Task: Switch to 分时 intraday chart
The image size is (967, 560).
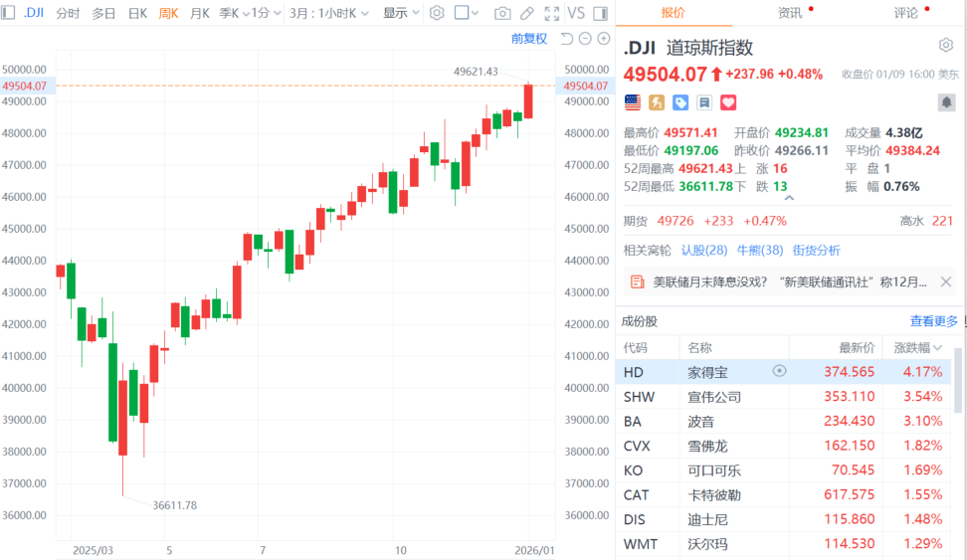Action: pyautogui.click(x=68, y=13)
